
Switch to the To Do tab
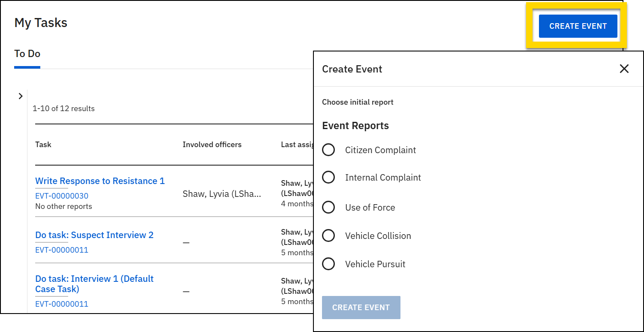(27, 54)
